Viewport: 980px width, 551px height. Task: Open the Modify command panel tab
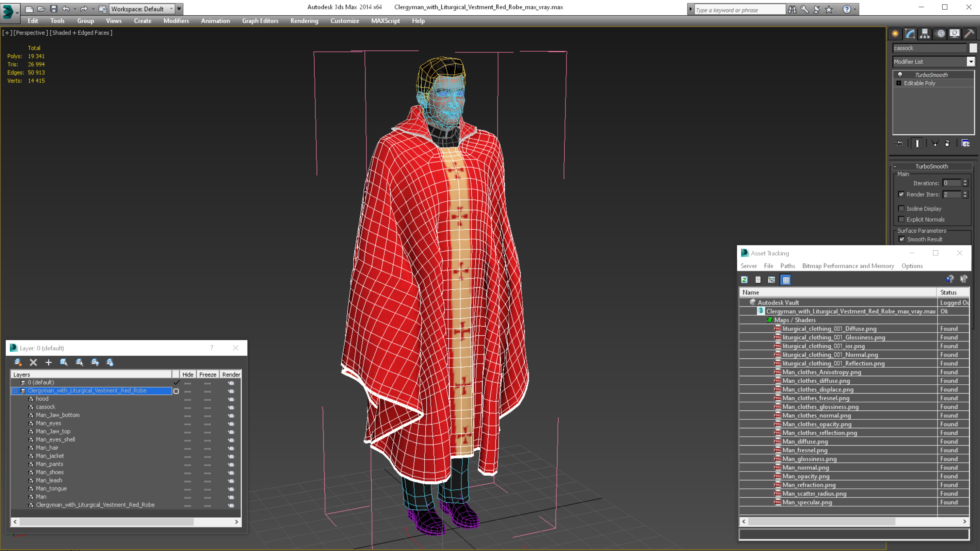pyautogui.click(x=910, y=34)
